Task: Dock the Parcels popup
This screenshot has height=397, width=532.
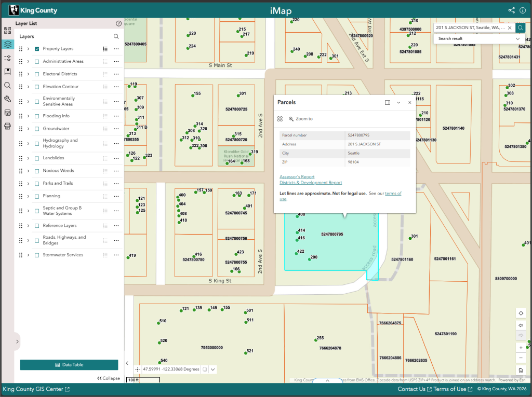Action: pyautogui.click(x=388, y=102)
